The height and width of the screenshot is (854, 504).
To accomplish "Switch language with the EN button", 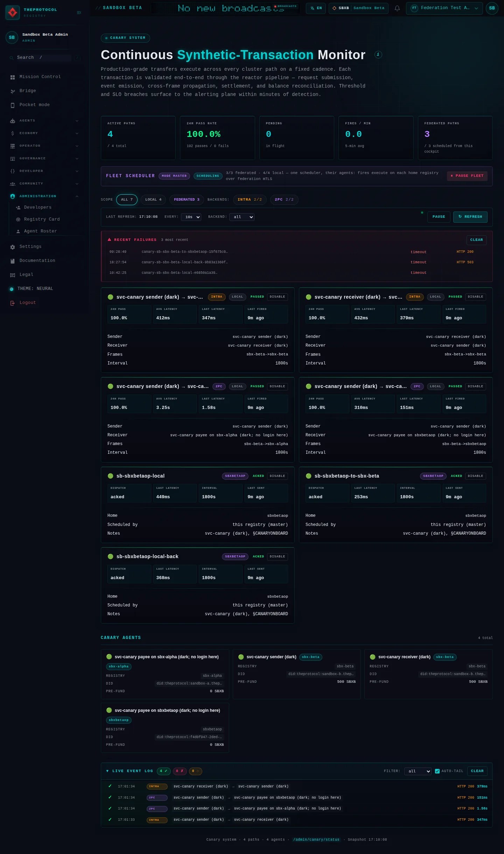I will [x=316, y=8].
